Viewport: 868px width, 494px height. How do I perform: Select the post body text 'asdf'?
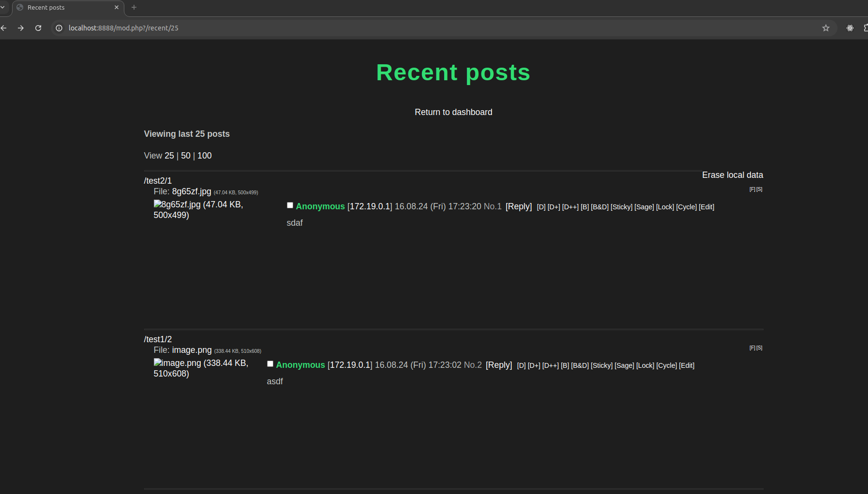point(275,381)
